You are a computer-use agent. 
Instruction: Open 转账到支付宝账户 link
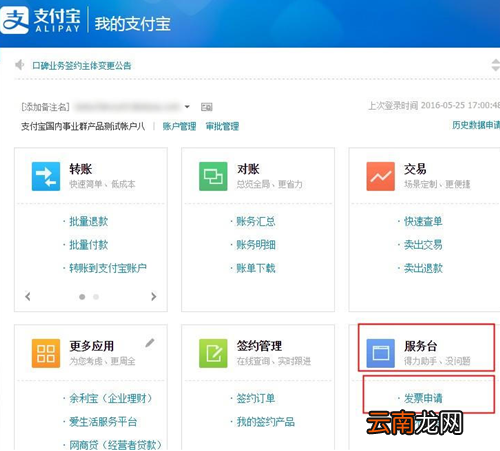108,268
